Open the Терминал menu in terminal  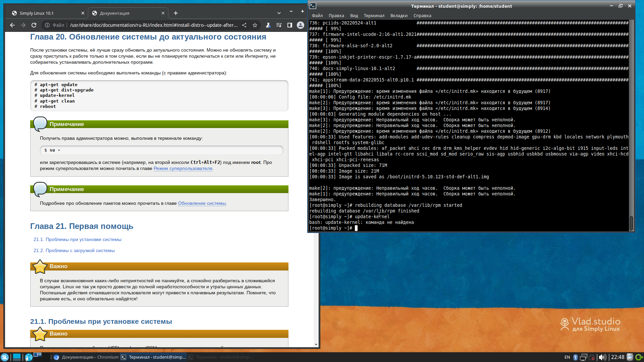tap(374, 16)
